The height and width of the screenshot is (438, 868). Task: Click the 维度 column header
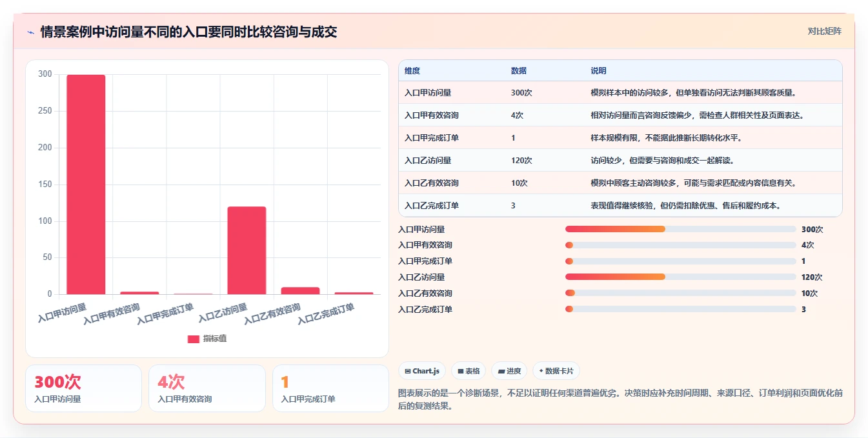click(412, 71)
